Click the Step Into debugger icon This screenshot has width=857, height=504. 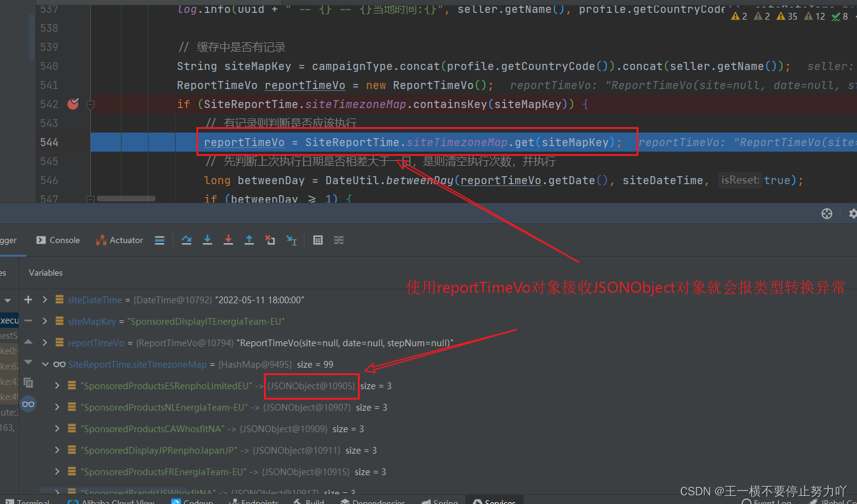click(207, 240)
